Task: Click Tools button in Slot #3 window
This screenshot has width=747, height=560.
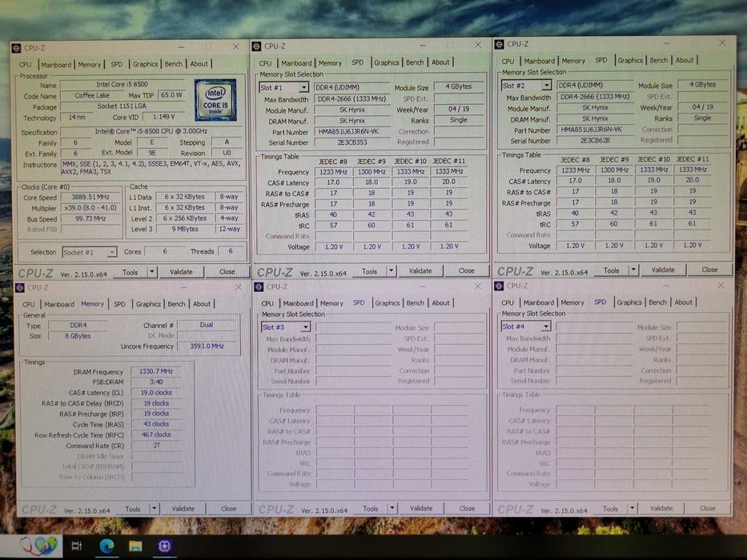Action: (370, 509)
